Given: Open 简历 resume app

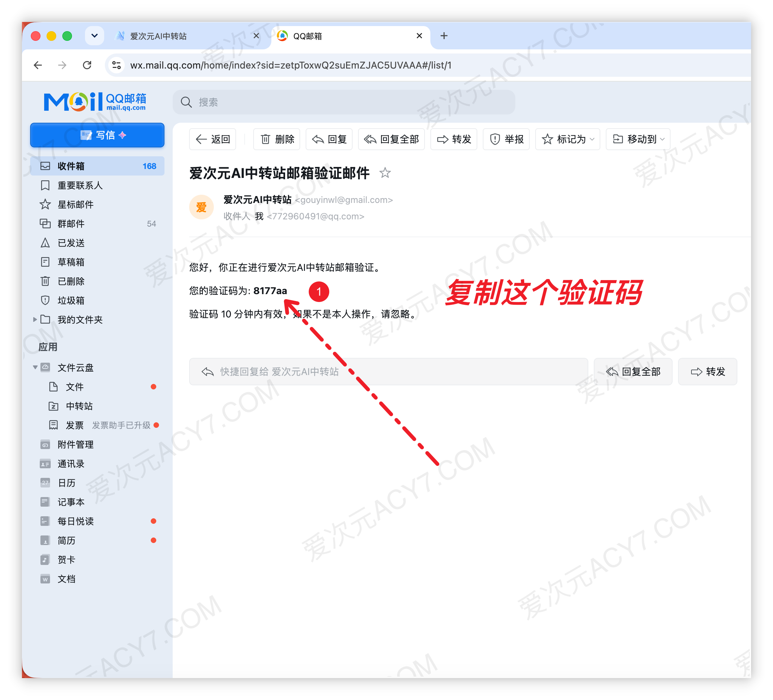Looking at the screenshot, I should [97, 541].
